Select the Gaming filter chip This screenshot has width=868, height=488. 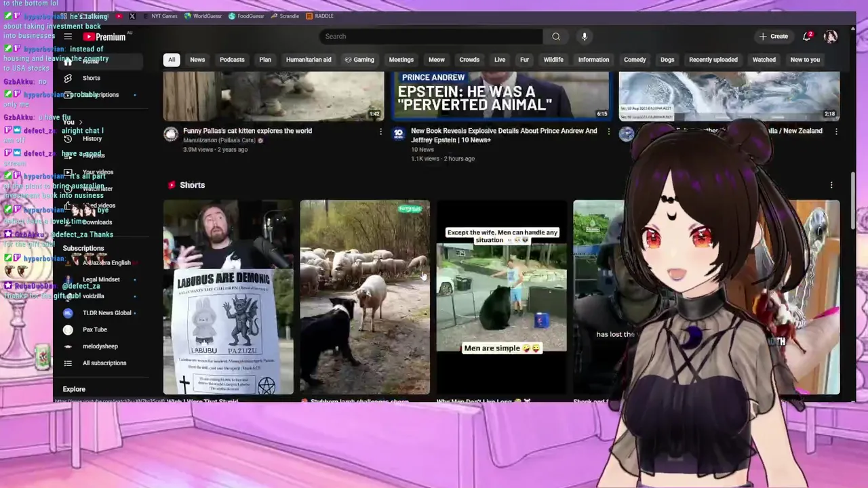tap(359, 60)
